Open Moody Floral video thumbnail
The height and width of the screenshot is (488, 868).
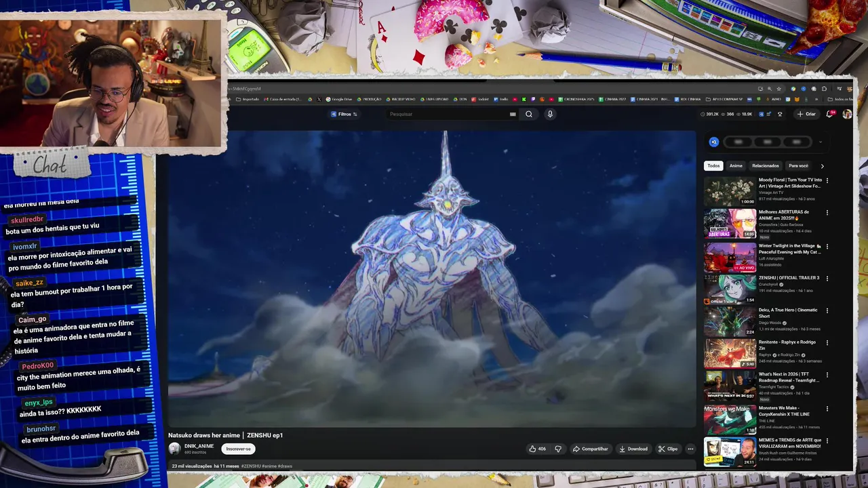pyautogui.click(x=730, y=191)
